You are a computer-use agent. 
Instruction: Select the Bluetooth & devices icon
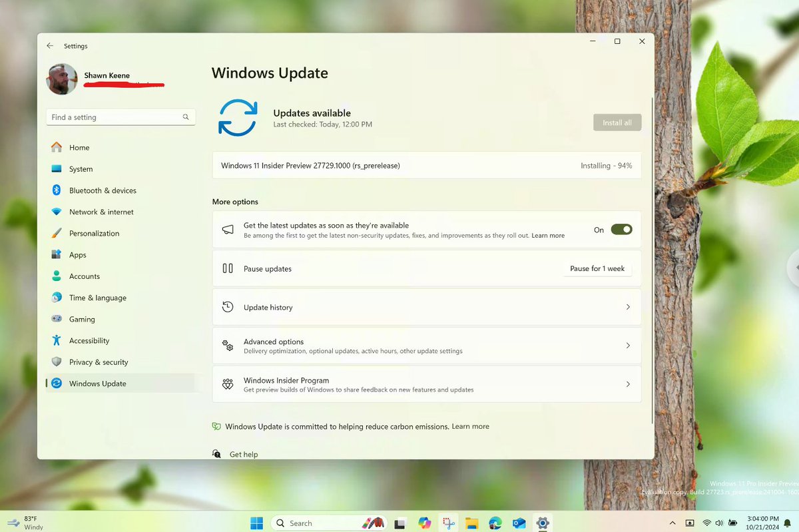tap(56, 190)
